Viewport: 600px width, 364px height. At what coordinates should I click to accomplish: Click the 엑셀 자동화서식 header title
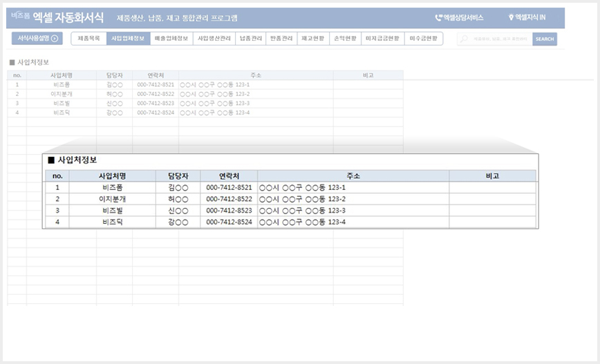point(68,17)
